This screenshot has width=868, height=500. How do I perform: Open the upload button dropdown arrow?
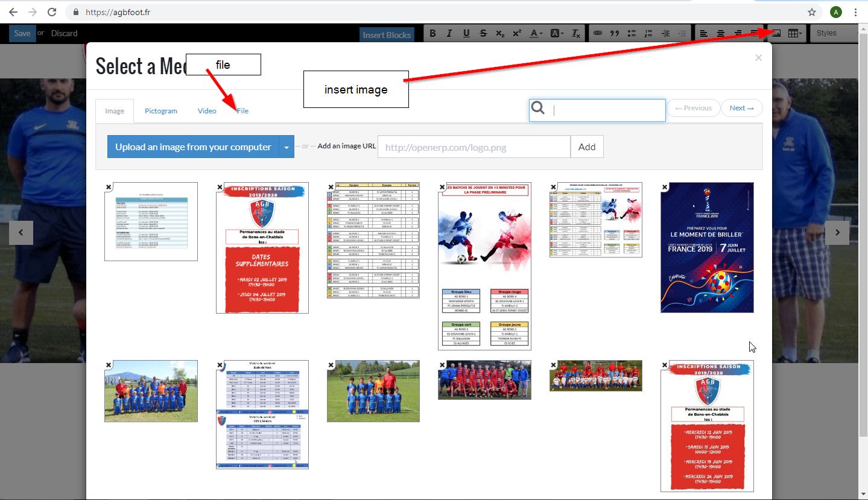click(x=287, y=147)
